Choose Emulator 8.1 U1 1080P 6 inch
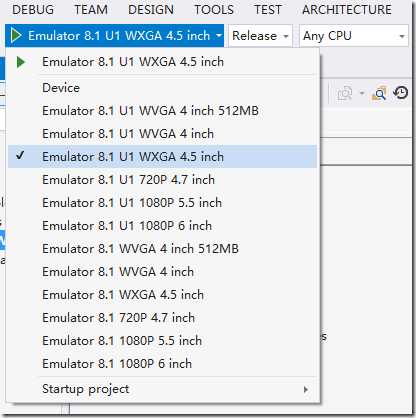 [x=162, y=226]
